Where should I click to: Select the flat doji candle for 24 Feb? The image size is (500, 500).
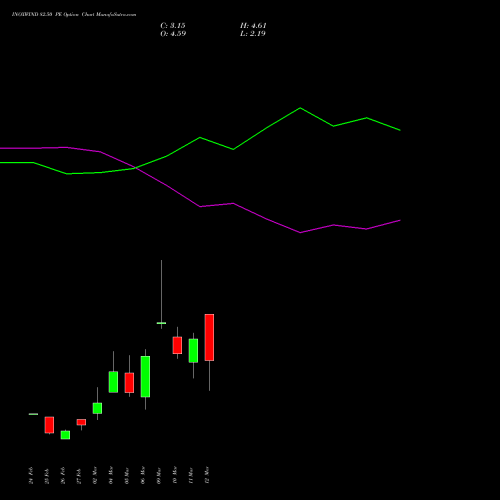point(33,414)
